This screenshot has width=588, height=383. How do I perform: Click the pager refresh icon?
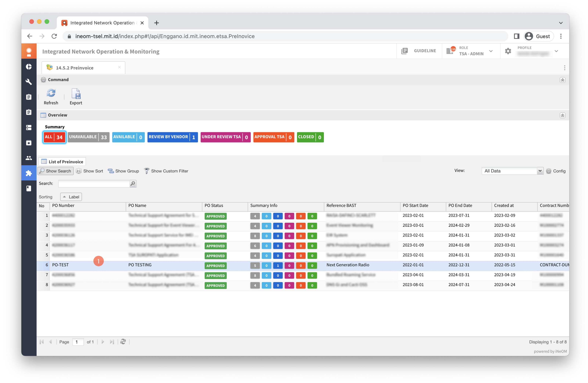[123, 342]
